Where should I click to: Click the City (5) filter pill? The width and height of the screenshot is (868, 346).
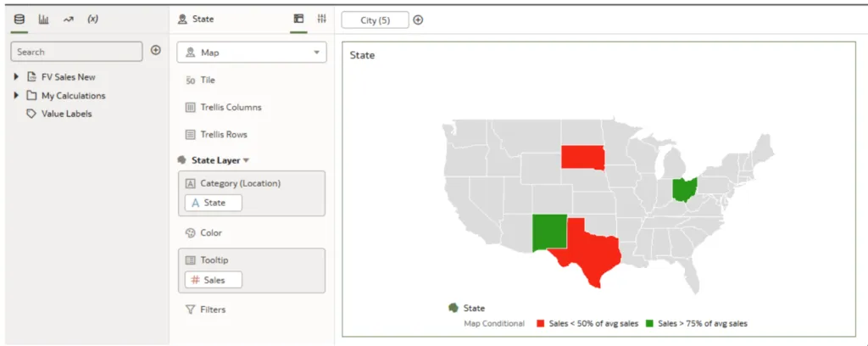[x=375, y=20]
